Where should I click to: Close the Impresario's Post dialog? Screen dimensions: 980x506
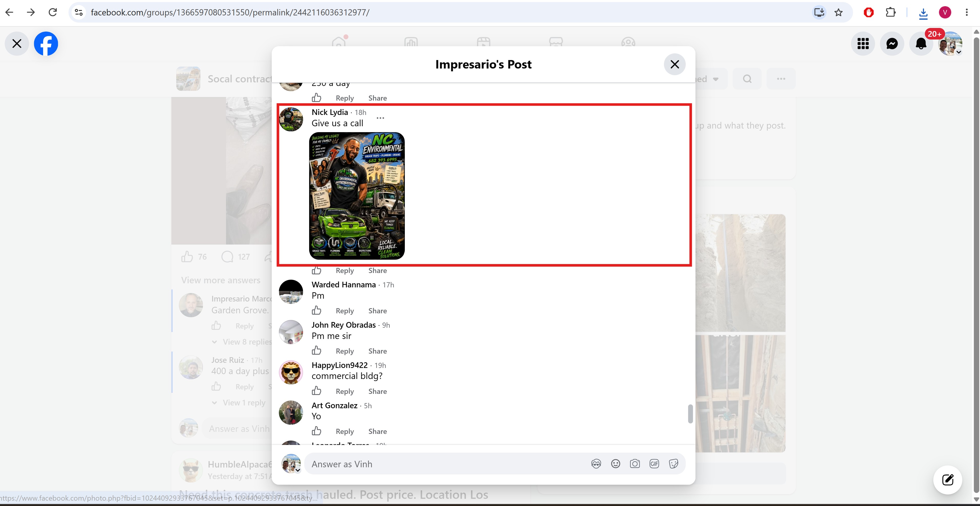674,64
